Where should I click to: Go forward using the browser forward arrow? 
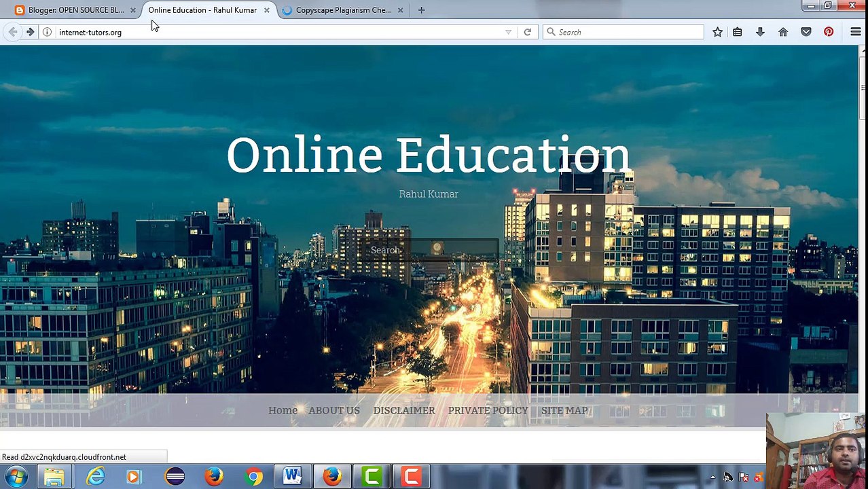tap(30, 32)
